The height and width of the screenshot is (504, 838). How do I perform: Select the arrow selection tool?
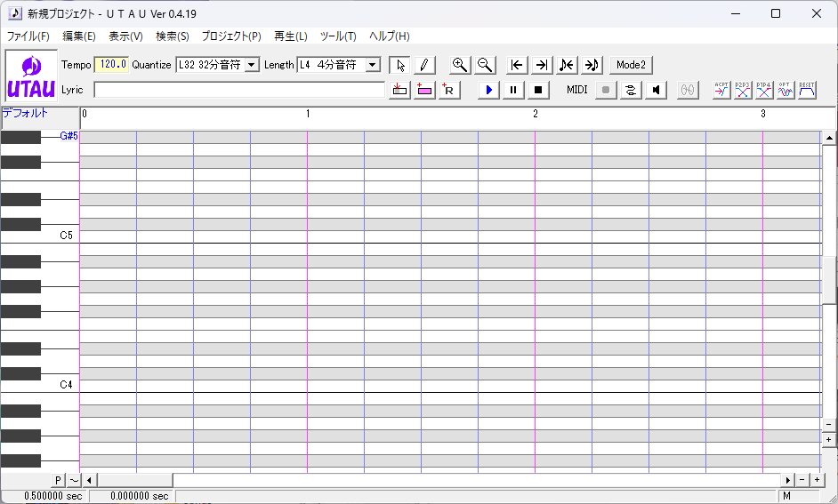pyautogui.click(x=399, y=65)
